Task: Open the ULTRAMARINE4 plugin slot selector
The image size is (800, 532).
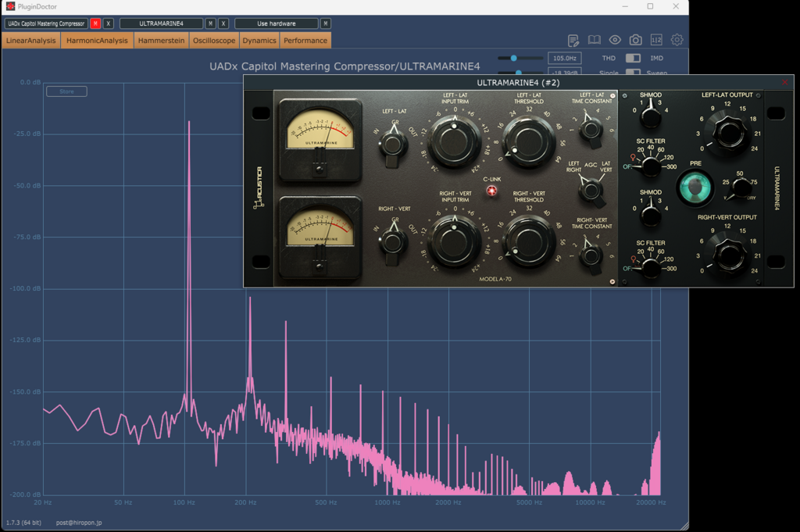Action: click(161, 23)
